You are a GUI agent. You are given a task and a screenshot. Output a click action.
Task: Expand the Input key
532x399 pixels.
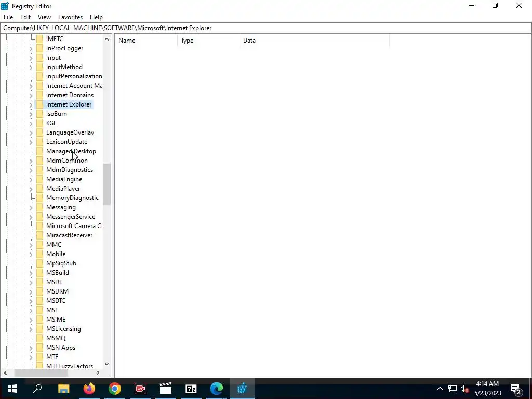tap(31, 58)
